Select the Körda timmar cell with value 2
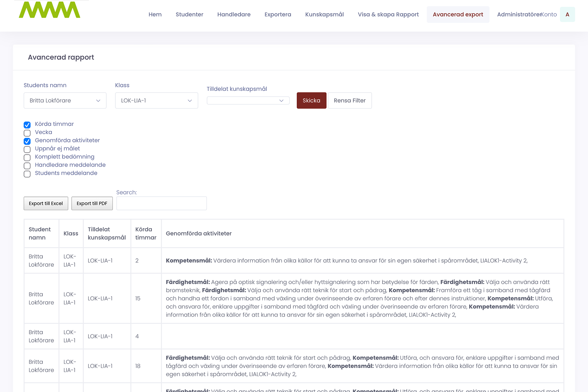The image size is (588, 392). tap(146, 261)
